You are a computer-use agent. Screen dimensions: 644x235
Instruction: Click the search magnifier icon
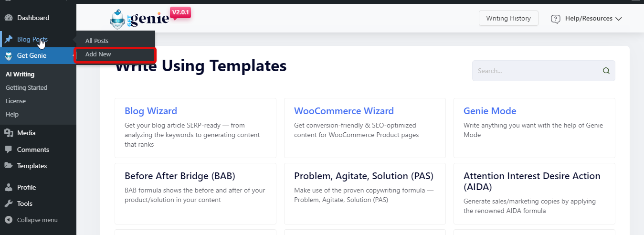(606, 71)
